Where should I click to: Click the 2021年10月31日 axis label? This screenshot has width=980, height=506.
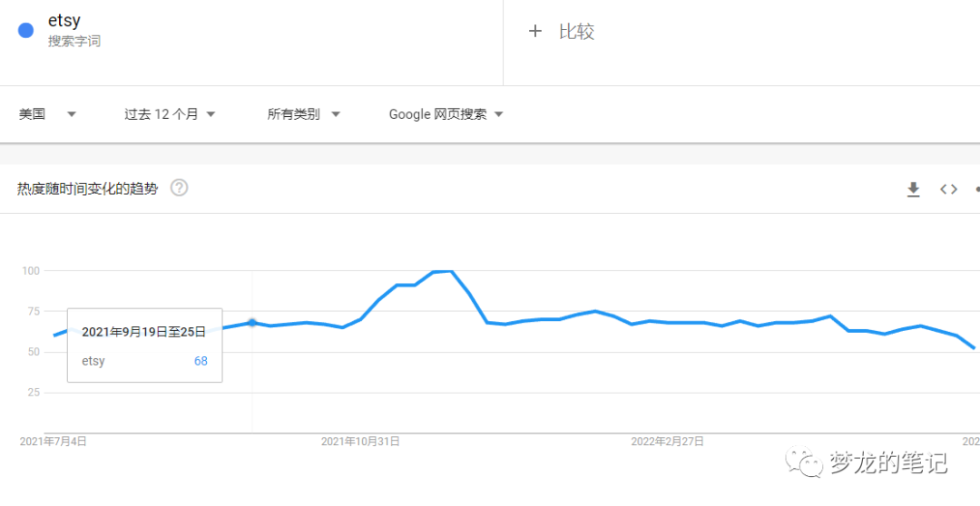coord(360,442)
